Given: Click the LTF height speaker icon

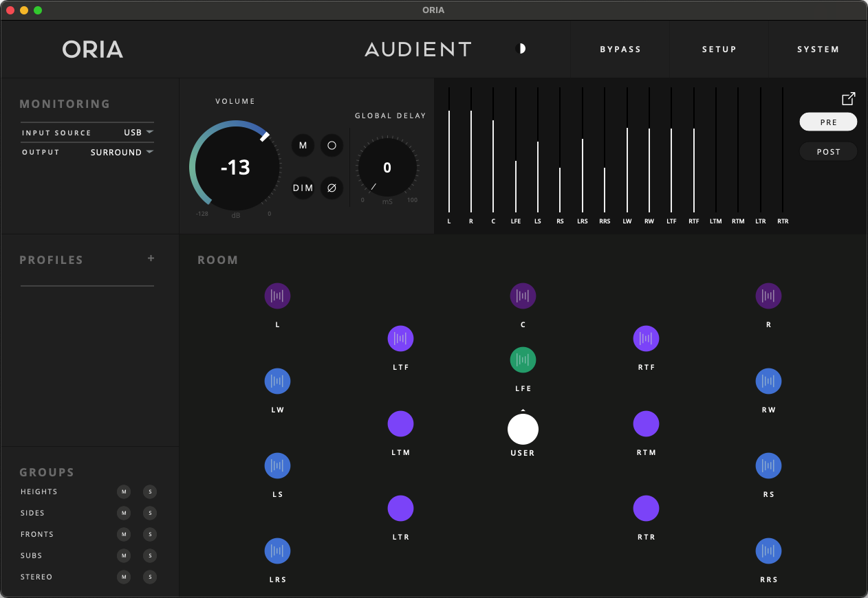Looking at the screenshot, I should [400, 339].
